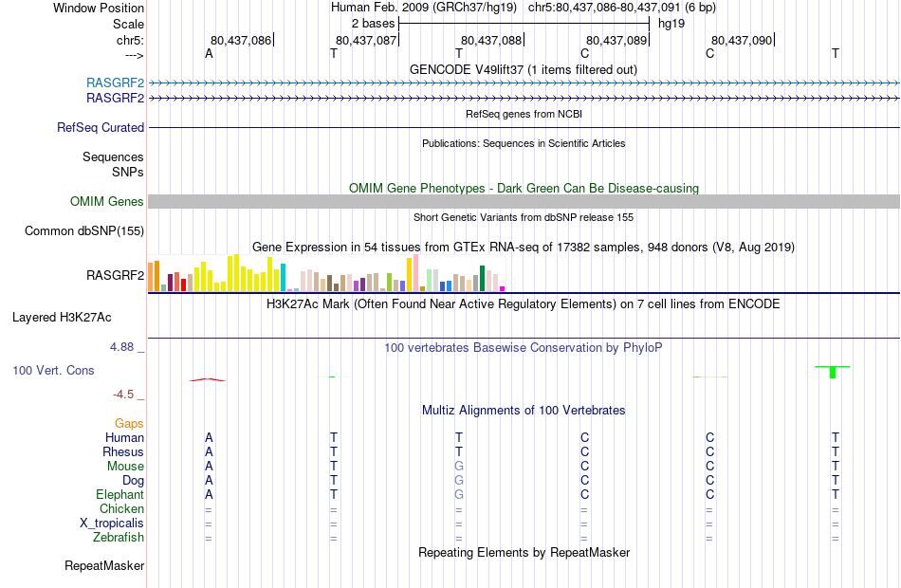Click '100 vertebrates Basewise Conservation by PhyloP' title
This screenshot has height=588, width=901.
click(x=524, y=348)
